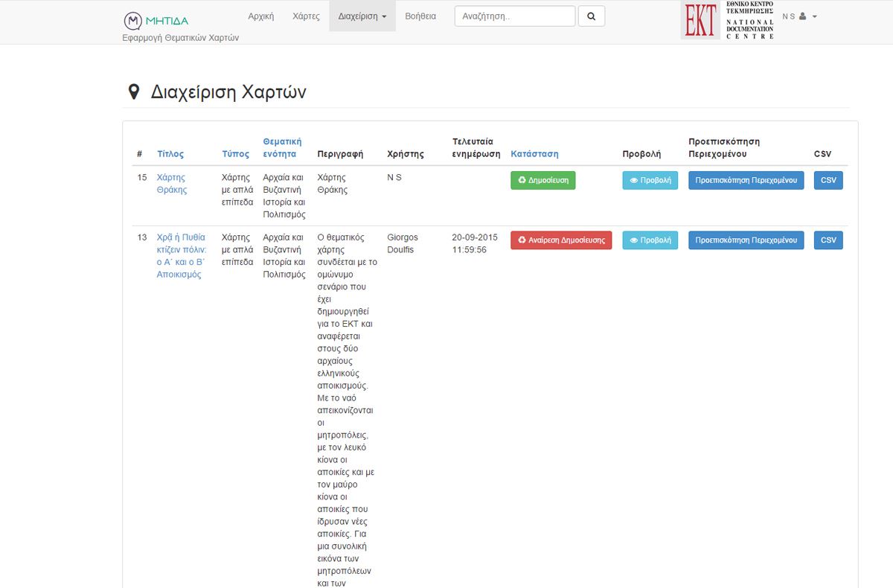Sort the table by Τίτλος column
This screenshot has height=588, width=893.
point(170,154)
